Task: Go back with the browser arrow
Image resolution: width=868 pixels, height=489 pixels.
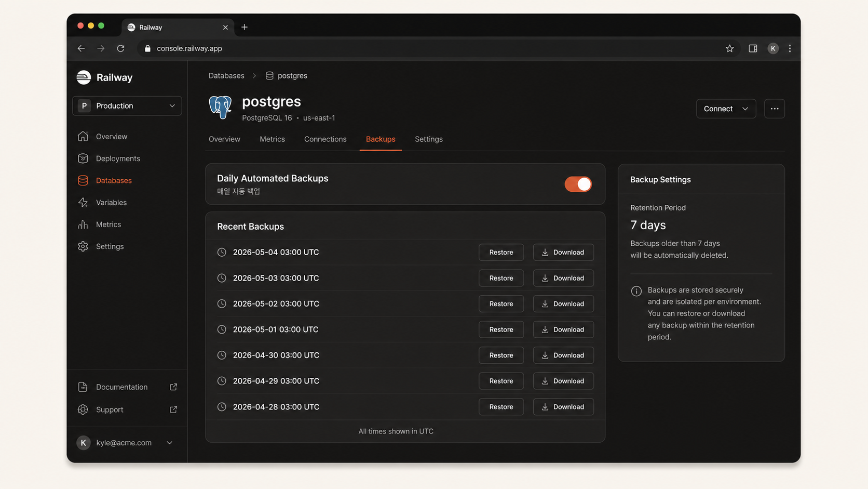Action: tap(81, 48)
